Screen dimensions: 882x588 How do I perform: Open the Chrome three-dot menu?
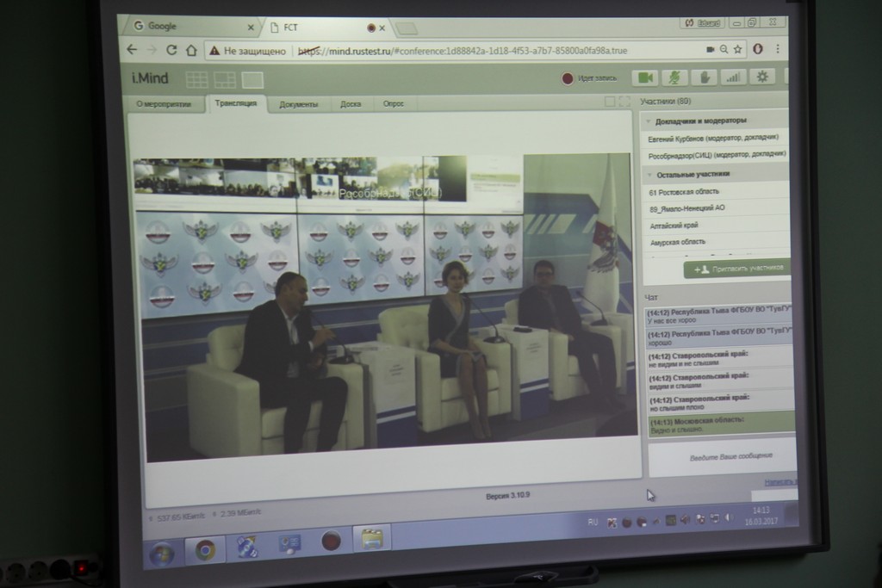click(778, 49)
